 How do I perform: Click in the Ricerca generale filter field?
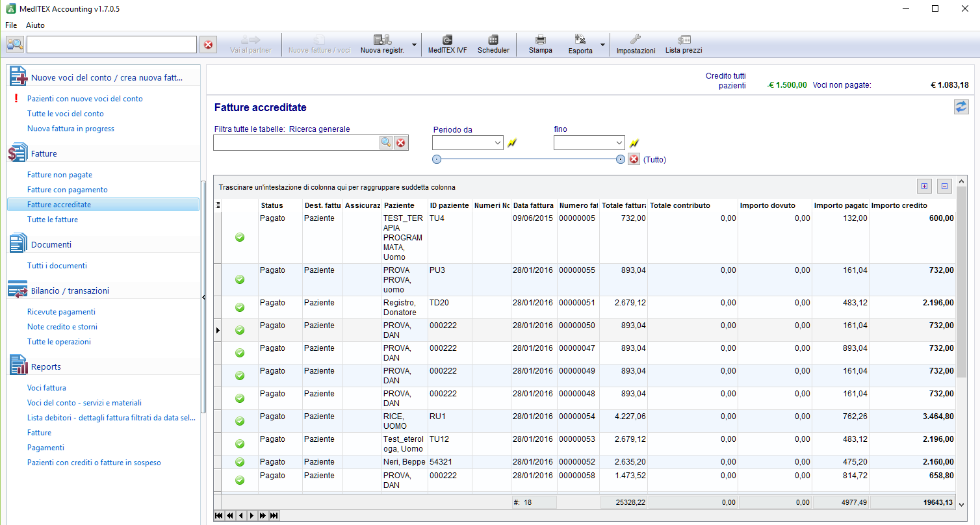click(x=296, y=143)
